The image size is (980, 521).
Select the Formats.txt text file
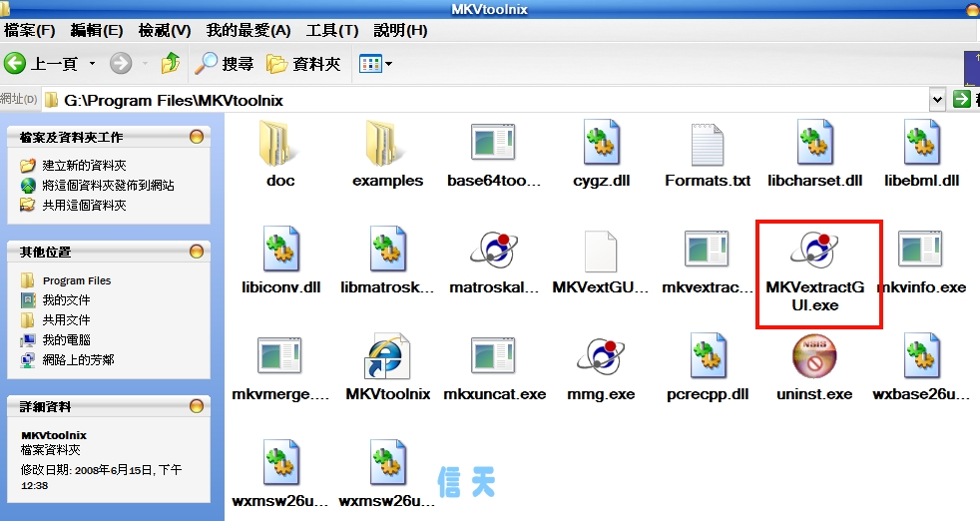[x=707, y=145]
